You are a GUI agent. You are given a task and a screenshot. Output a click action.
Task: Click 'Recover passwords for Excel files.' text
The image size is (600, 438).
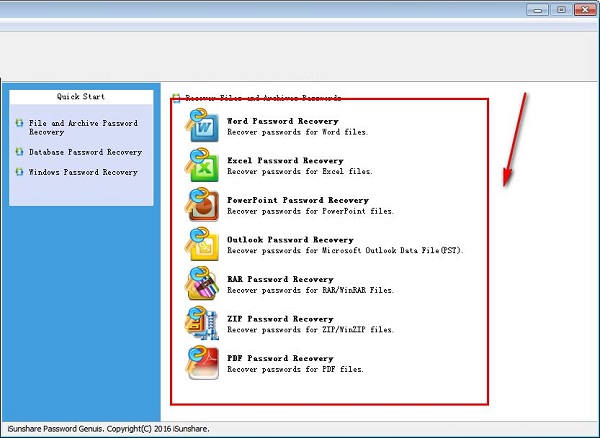click(300, 172)
